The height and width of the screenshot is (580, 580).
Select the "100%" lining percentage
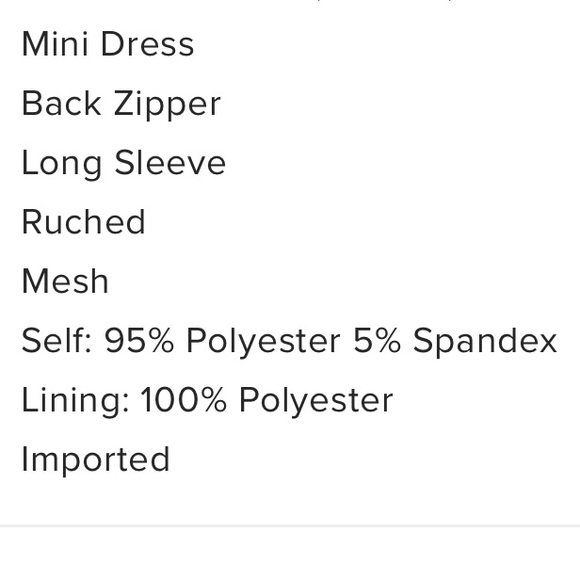coord(183,400)
